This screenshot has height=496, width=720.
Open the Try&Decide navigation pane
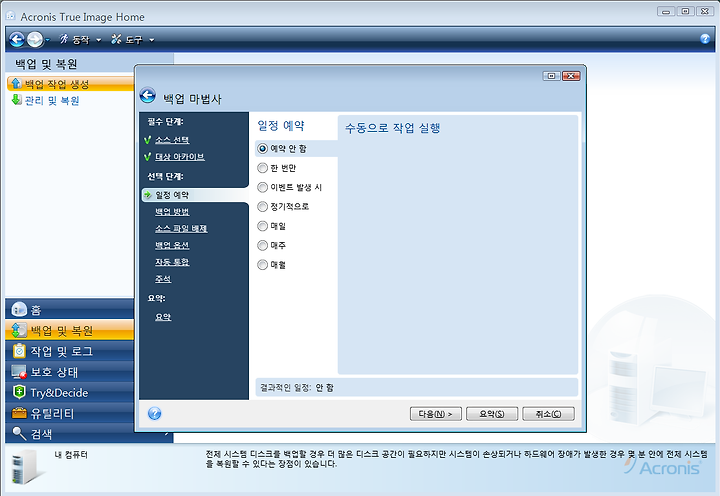coord(70,393)
